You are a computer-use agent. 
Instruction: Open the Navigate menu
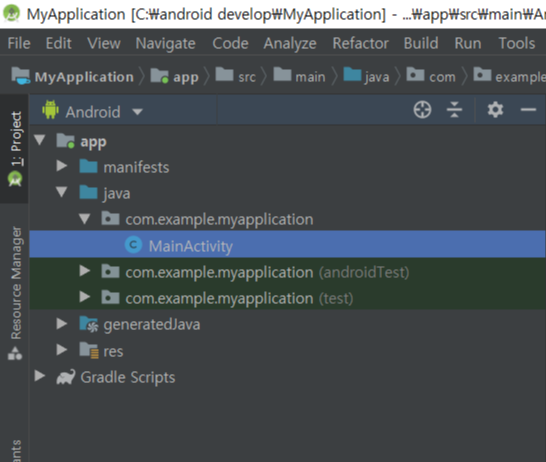click(x=165, y=44)
